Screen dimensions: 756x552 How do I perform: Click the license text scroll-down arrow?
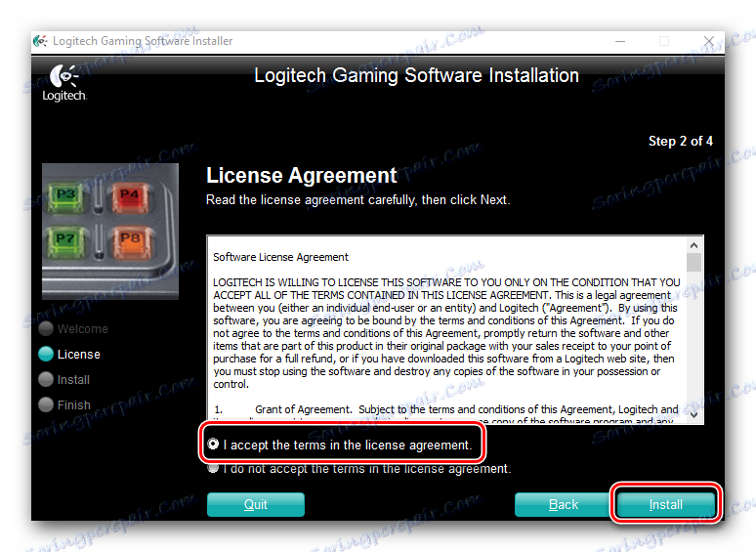click(x=693, y=414)
